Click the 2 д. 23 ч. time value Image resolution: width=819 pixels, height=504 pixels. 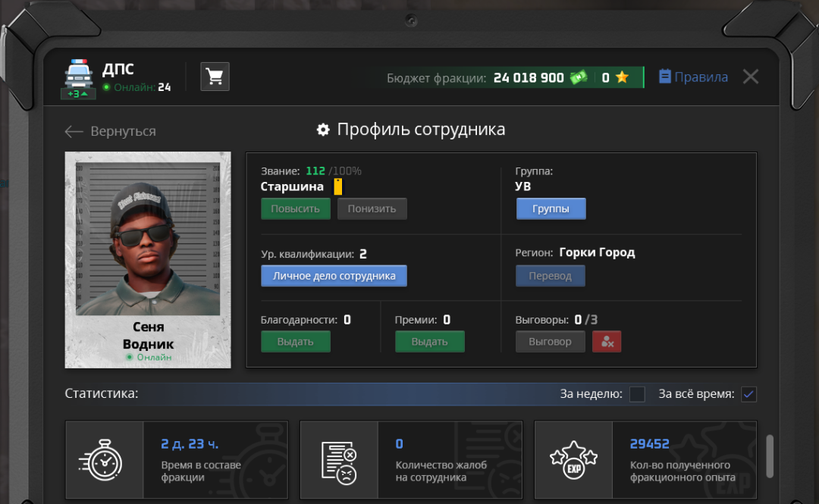point(190,444)
